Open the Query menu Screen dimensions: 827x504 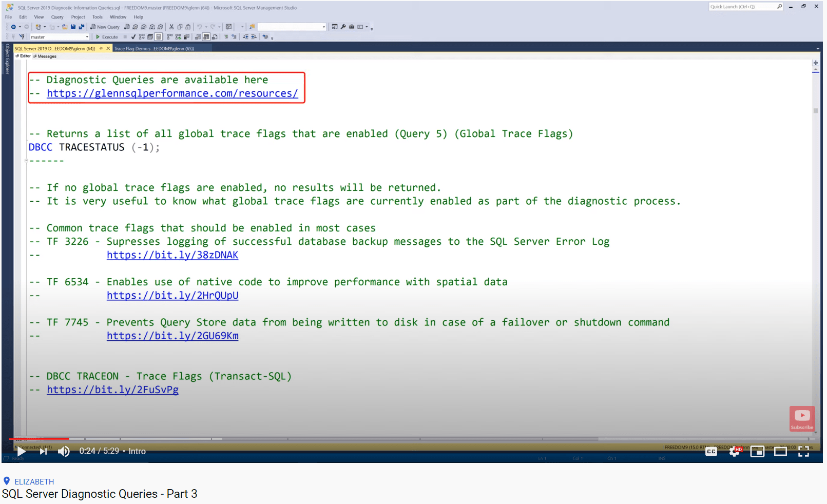57,16
